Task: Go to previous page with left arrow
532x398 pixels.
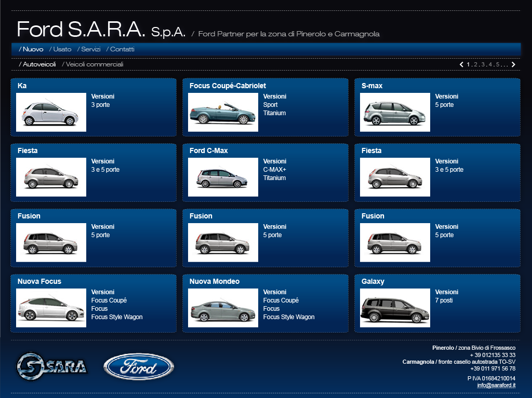Action: 461,64
